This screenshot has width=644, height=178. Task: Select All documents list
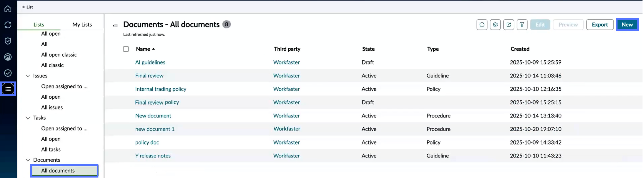(x=65, y=171)
